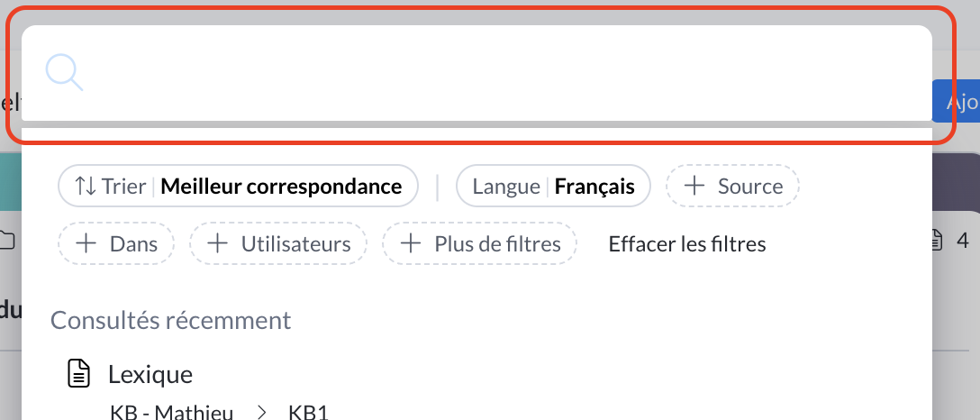Focus the empty search input field
Screen dimensions: 980x420
click(504, 72)
